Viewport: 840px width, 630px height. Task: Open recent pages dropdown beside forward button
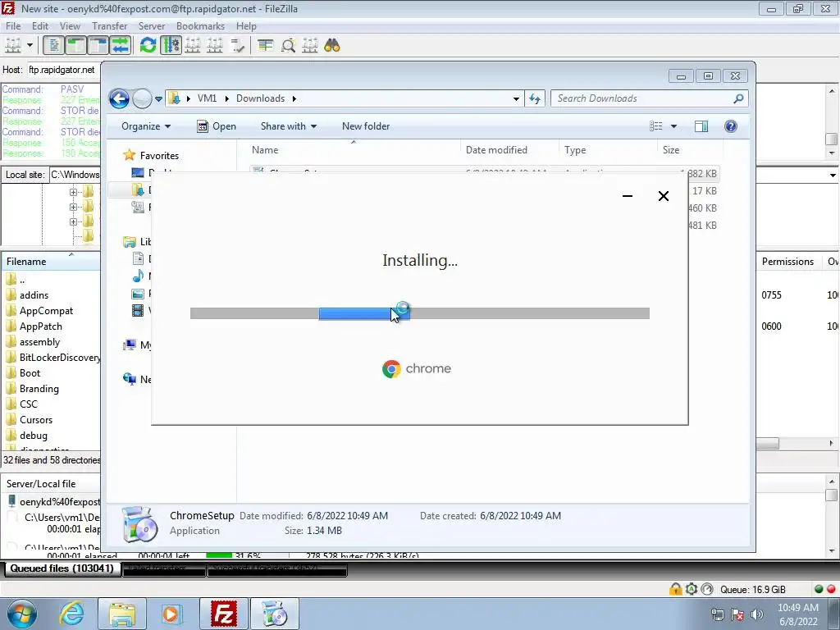pyautogui.click(x=158, y=99)
